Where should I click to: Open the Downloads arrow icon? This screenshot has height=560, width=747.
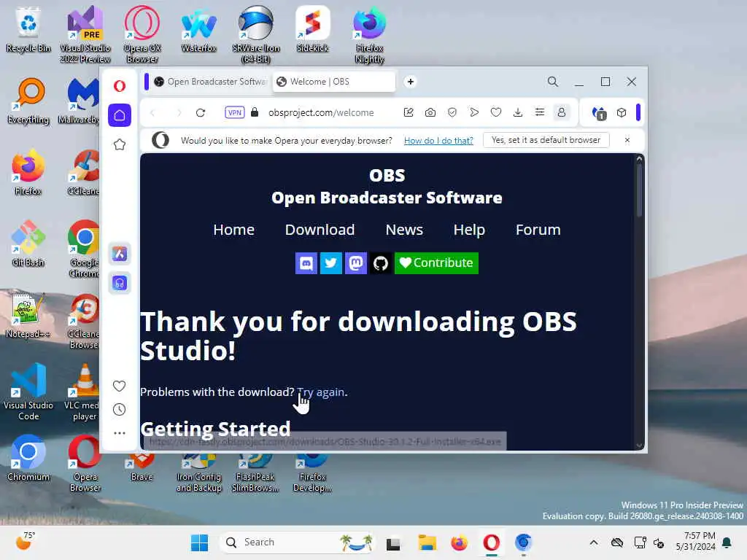(x=518, y=113)
